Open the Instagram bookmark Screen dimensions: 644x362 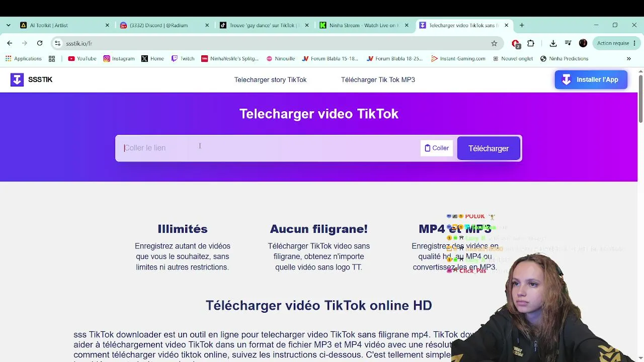[x=119, y=59]
